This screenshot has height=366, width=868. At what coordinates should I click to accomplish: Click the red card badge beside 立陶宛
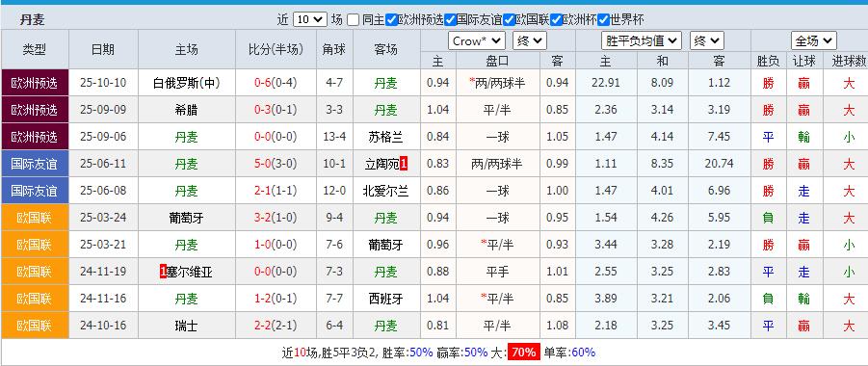[x=404, y=164]
